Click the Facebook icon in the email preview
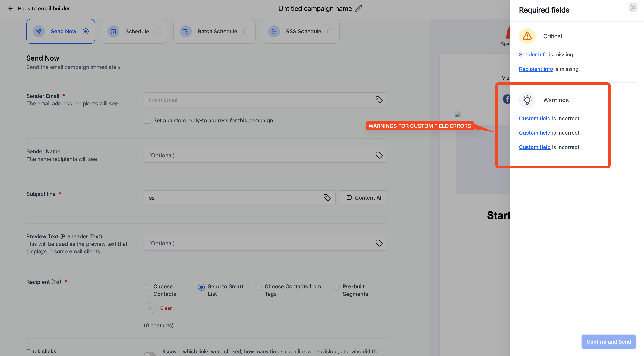This screenshot has height=356, width=644. pos(507,99)
